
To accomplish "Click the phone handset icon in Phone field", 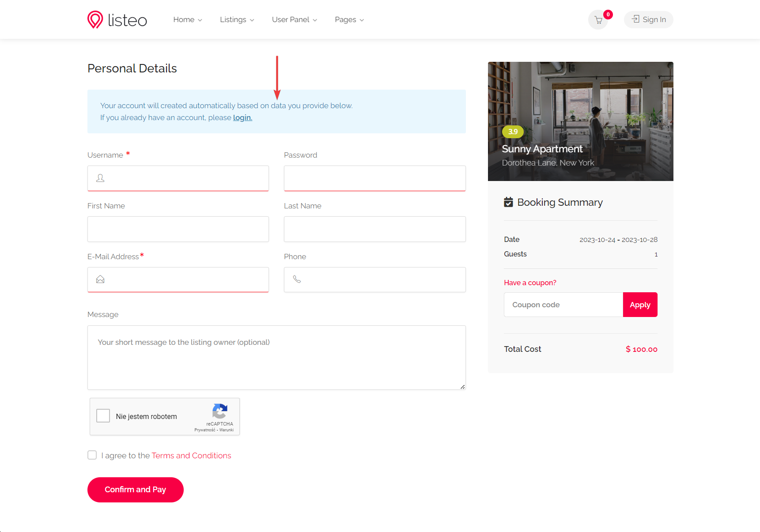I will pyautogui.click(x=297, y=279).
